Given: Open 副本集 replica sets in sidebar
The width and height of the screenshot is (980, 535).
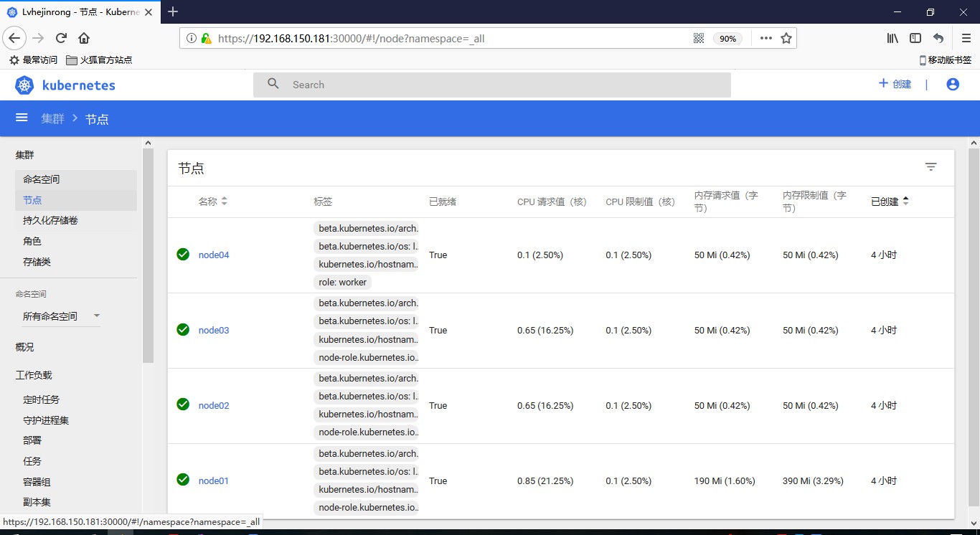Looking at the screenshot, I should (37, 502).
